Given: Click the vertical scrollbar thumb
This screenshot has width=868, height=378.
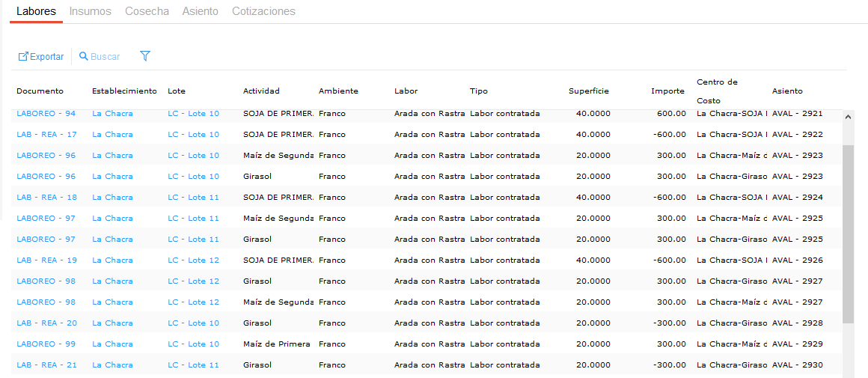Looking at the screenshot, I should [848, 232].
